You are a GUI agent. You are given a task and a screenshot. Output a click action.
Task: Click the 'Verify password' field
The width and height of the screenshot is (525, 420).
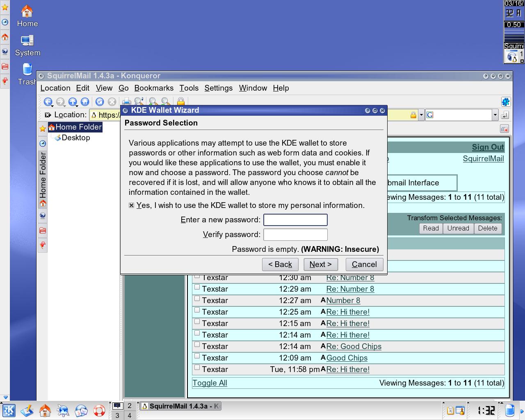295,235
